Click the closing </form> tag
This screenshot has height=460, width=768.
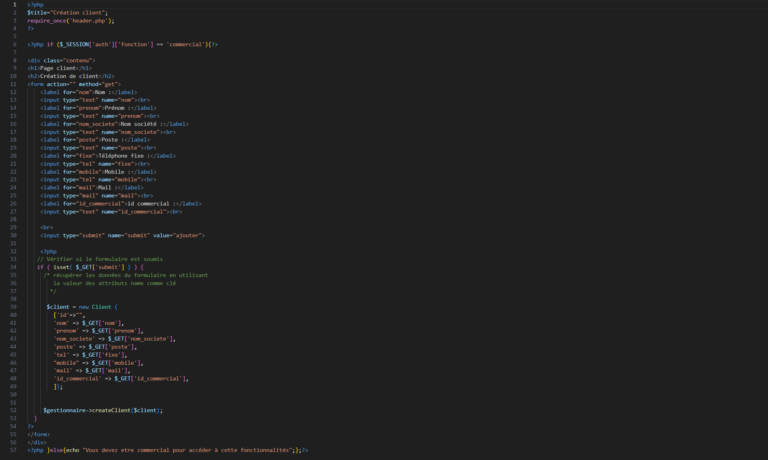point(39,435)
